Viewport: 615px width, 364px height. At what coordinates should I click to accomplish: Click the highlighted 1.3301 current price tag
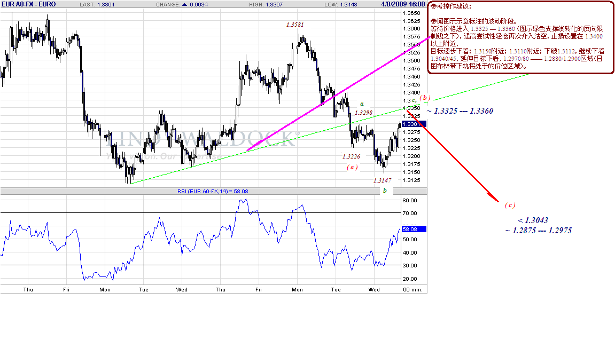(x=414, y=124)
